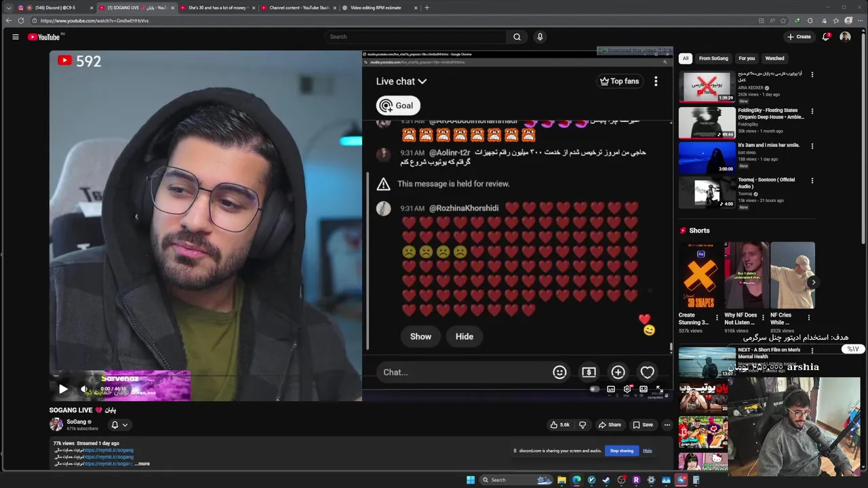Mute the video player volume
The image size is (868, 488).
click(x=84, y=389)
